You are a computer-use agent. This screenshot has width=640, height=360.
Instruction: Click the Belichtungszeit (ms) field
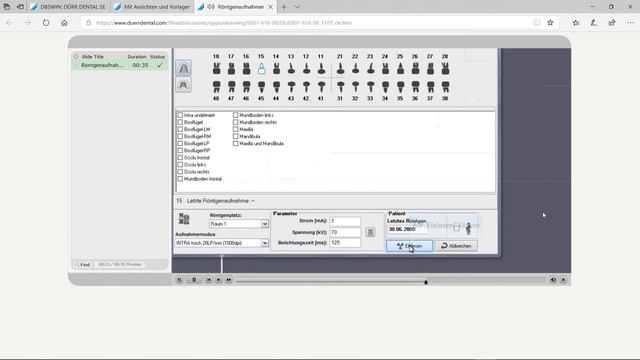(345, 243)
